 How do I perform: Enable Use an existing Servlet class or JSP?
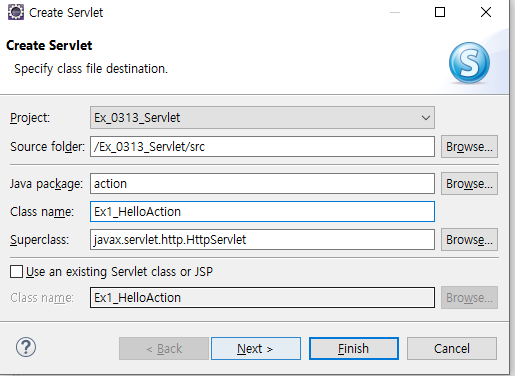16,272
